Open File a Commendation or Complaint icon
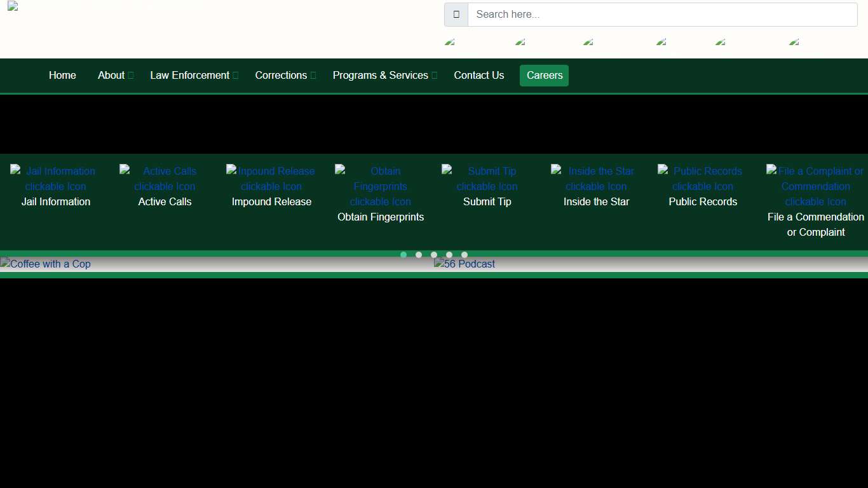 point(815,186)
